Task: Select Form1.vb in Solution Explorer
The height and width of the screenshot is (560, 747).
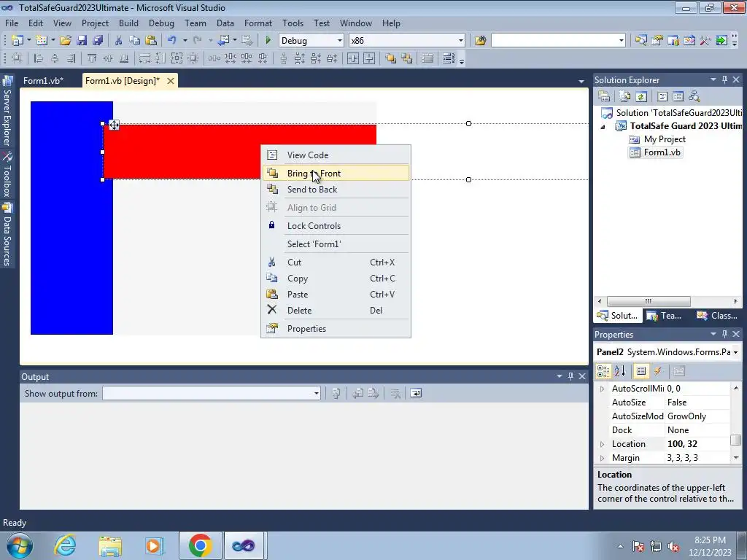Action: 662,152
